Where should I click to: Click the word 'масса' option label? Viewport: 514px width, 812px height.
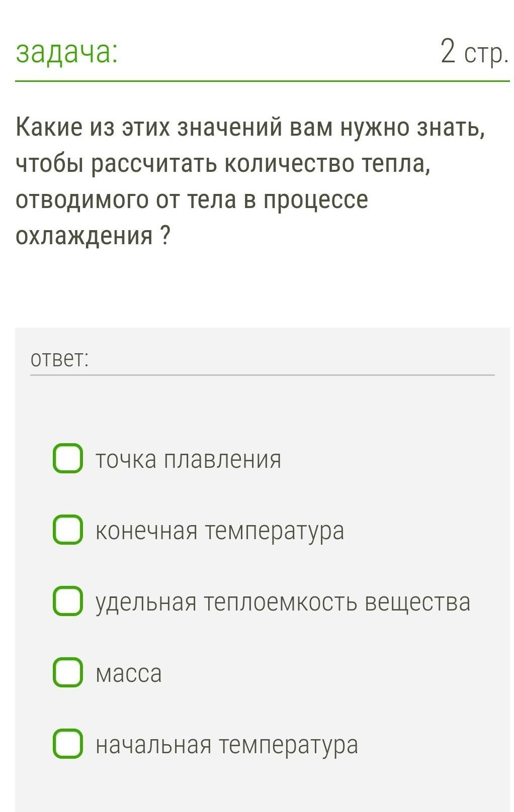point(129,673)
